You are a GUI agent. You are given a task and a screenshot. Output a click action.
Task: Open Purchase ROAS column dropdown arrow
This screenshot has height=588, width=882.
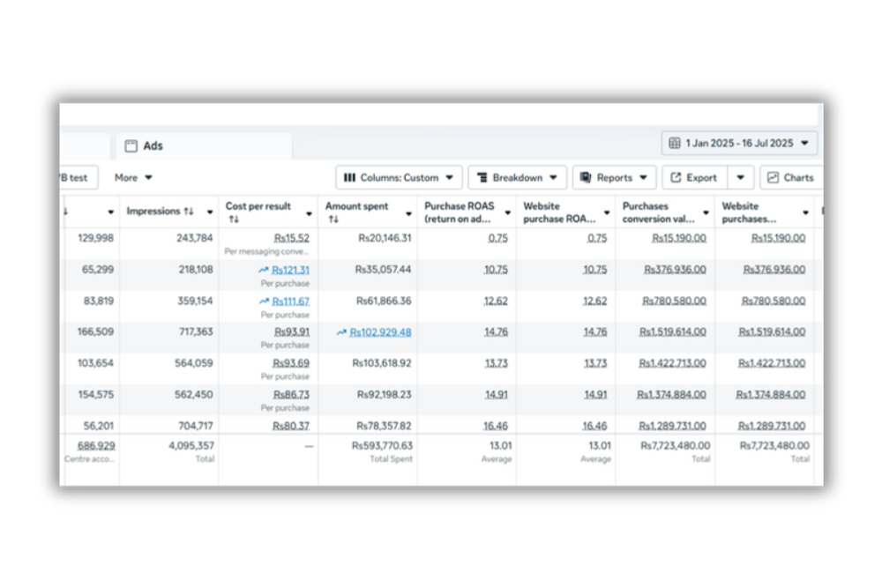[x=507, y=212]
